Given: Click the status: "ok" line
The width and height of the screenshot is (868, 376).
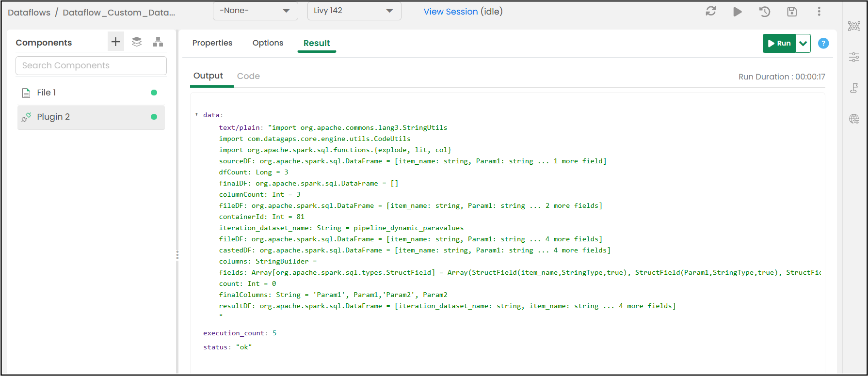Looking at the screenshot, I should tap(227, 347).
